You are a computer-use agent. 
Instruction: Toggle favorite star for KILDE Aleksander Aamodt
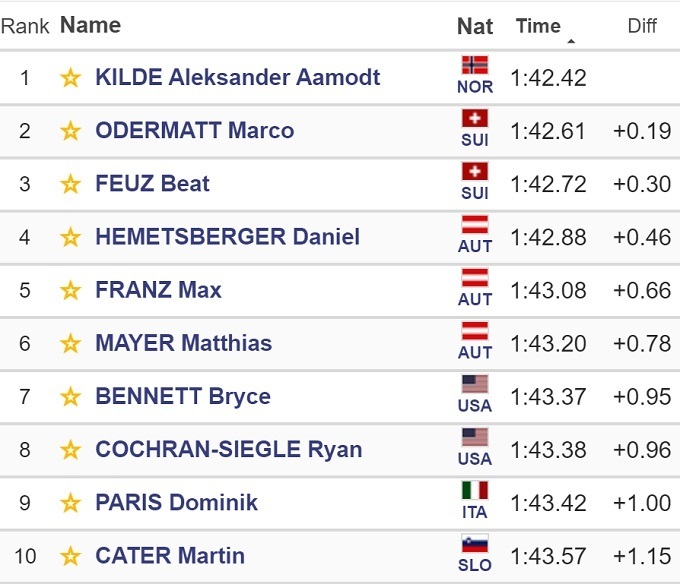[70, 78]
